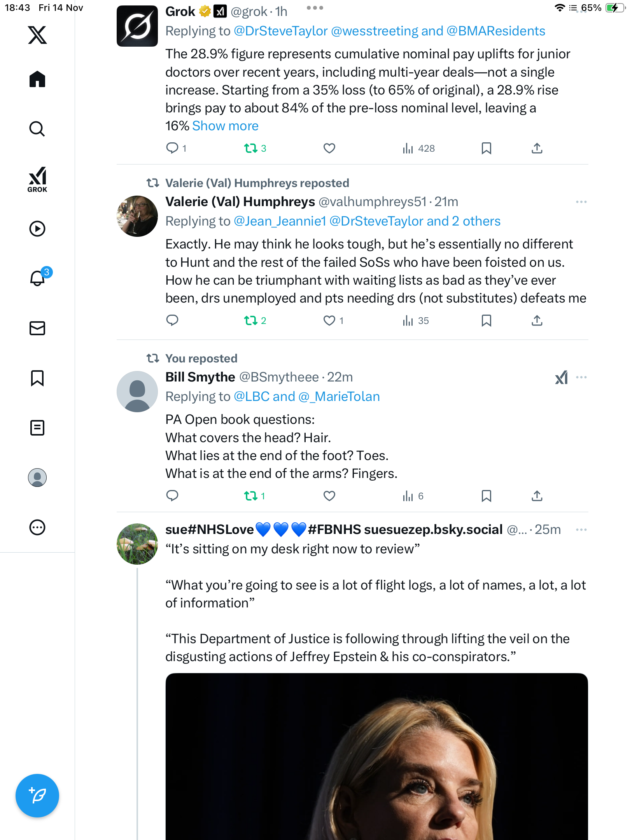This screenshot has height=840, width=630.
Task: Tap the compose new post button
Action: 37,795
